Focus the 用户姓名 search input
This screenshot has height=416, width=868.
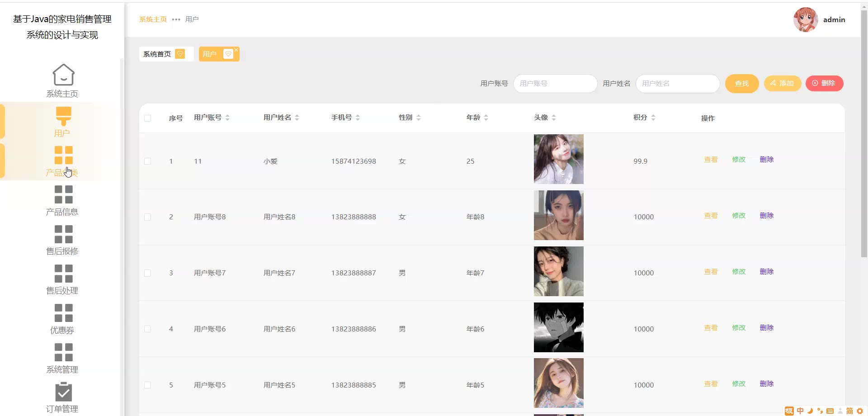pos(678,84)
